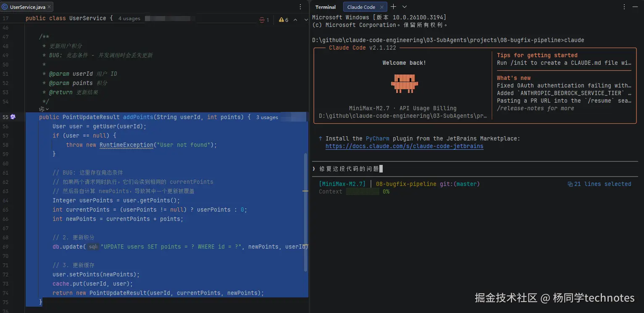Open editor tab options three-dot menu

tap(300, 7)
